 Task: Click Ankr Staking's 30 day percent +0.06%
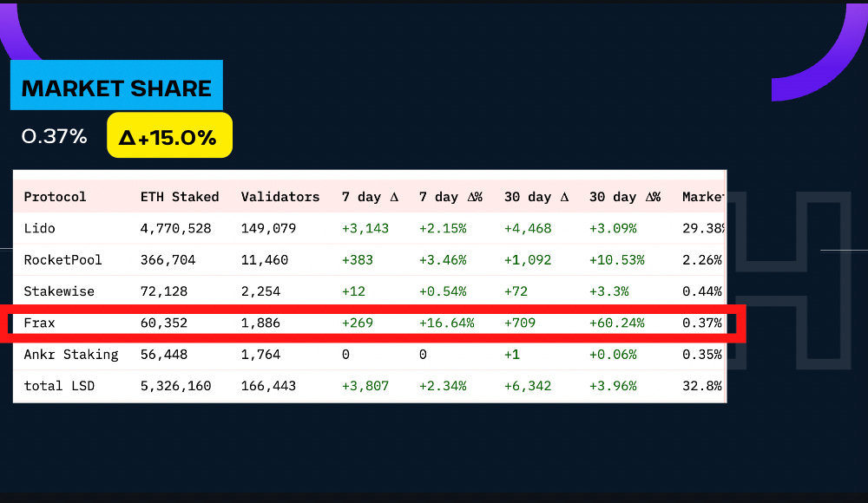click(x=613, y=355)
